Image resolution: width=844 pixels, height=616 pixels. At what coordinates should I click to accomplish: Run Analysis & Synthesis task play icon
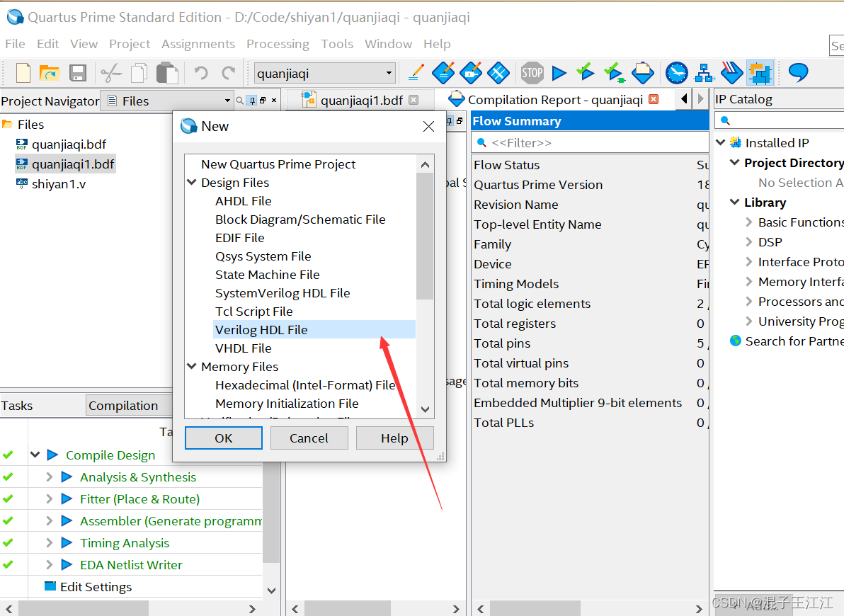(x=67, y=477)
